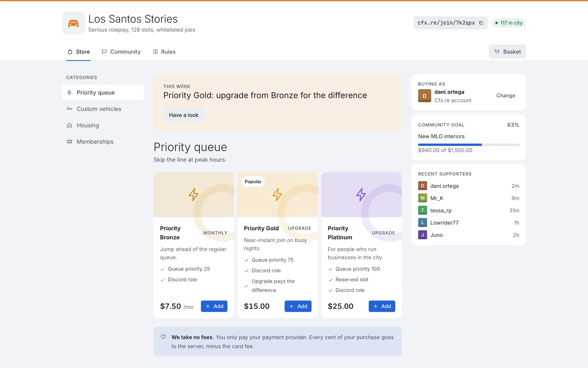
Task: Click the $940.00 of $1,500.00 text
Action: tap(445, 150)
